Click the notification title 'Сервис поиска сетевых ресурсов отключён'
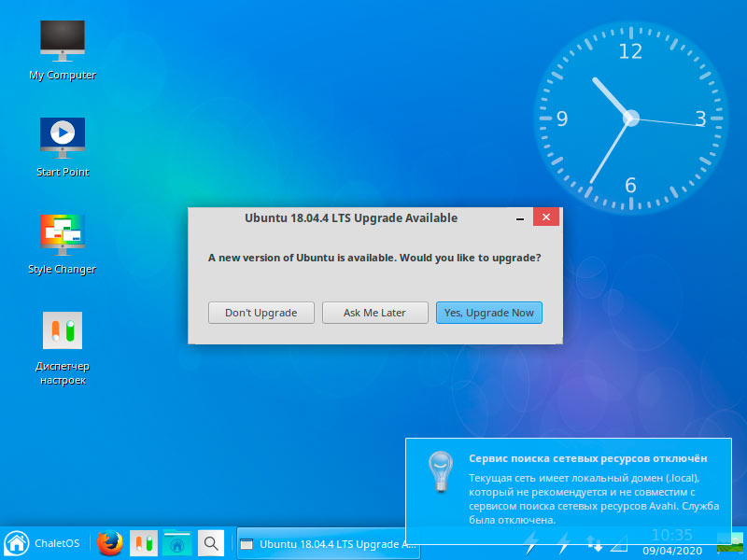The width and height of the screenshot is (747, 560). (x=588, y=458)
